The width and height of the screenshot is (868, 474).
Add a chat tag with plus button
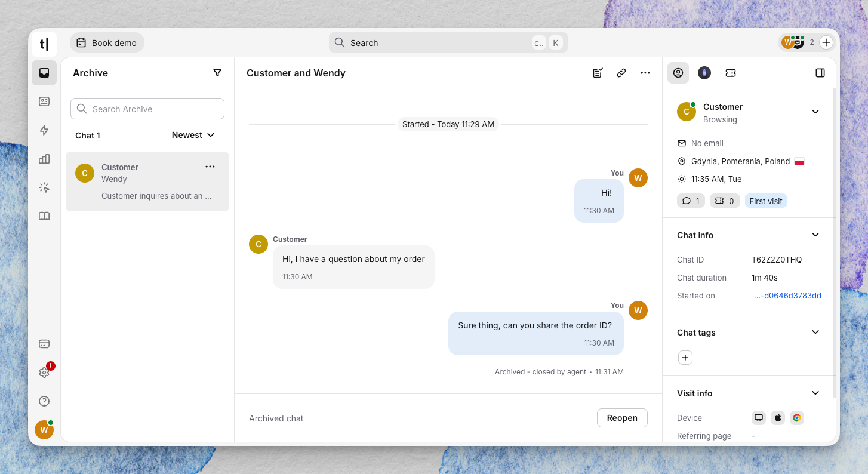tap(685, 358)
